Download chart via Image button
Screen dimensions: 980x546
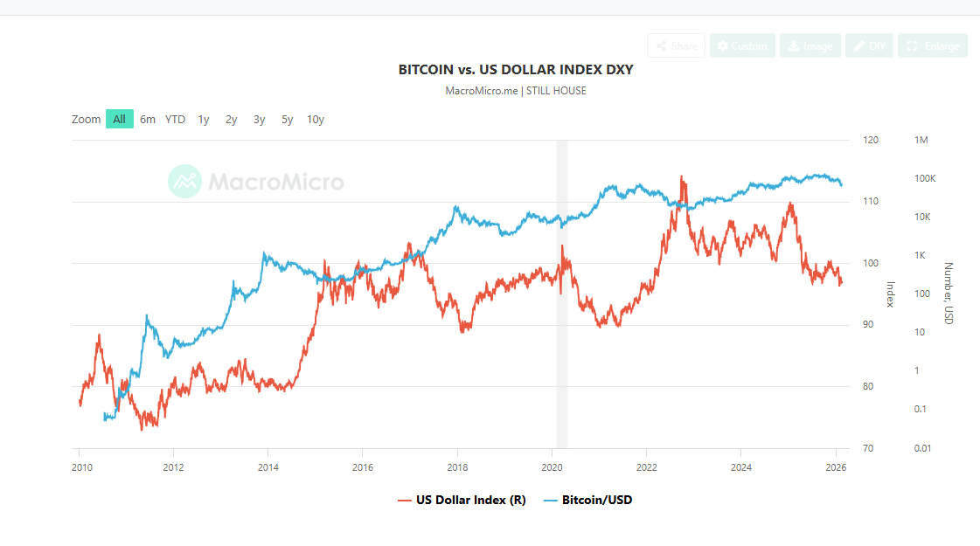click(x=810, y=45)
